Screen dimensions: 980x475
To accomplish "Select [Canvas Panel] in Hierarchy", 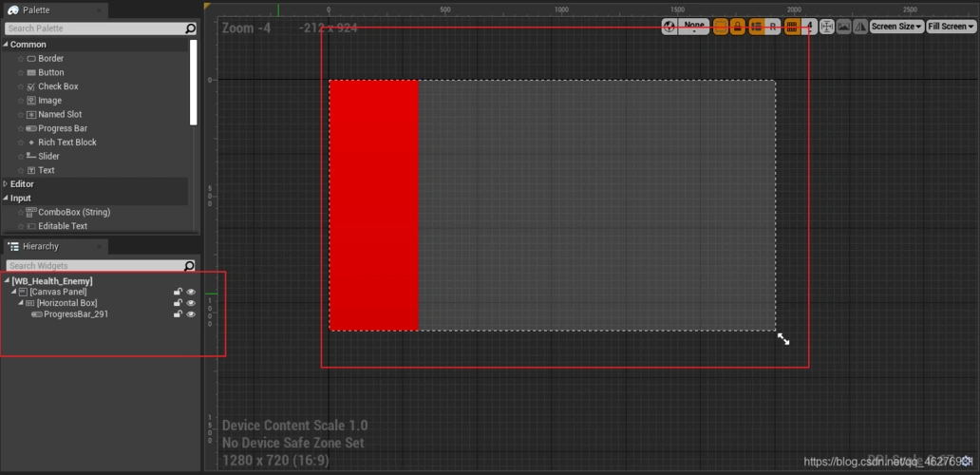I will [x=58, y=292].
